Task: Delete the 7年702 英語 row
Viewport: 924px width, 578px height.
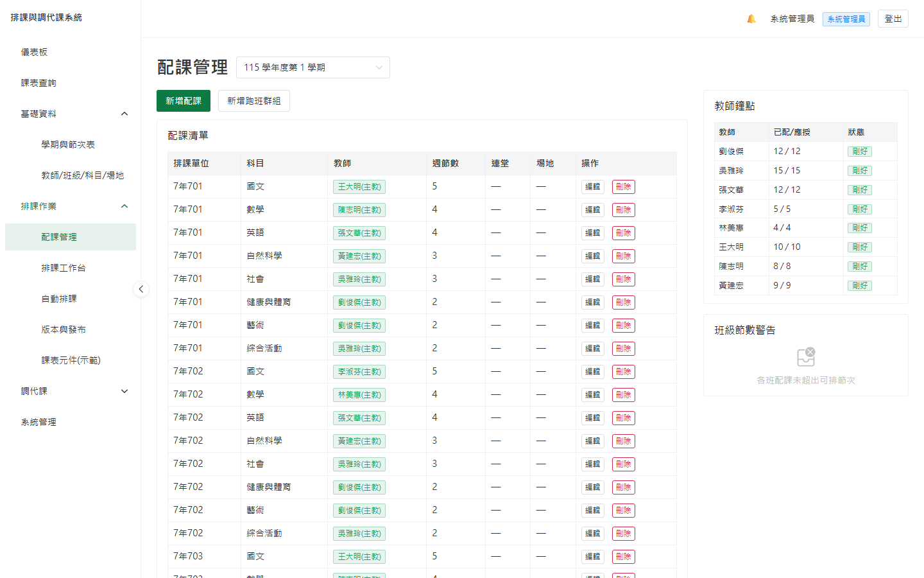Action: (624, 418)
